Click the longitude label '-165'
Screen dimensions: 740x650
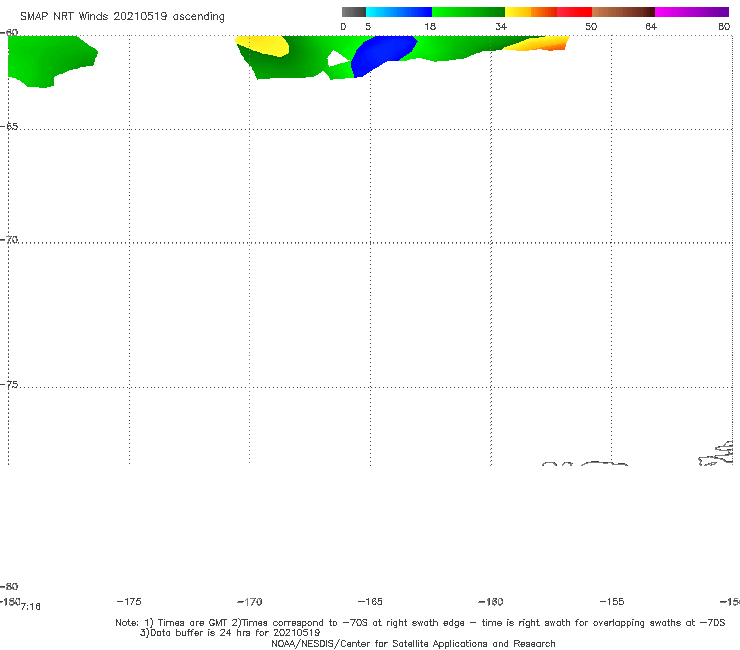[370, 602]
